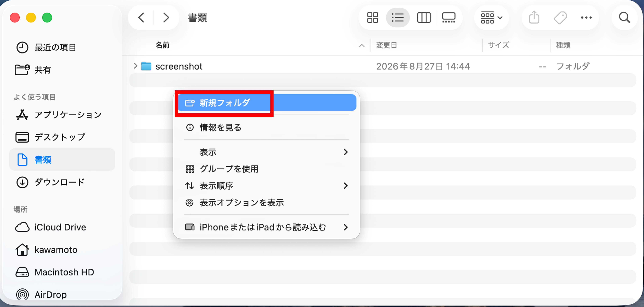Image resolution: width=644 pixels, height=307 pixels.
Task: Click the yellow minimize window button
Action: [x=31, y=18]
